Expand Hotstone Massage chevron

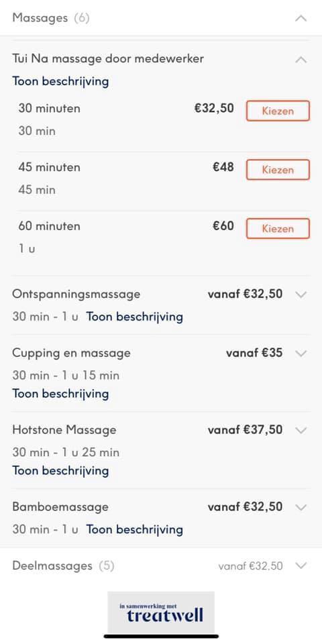click(x=301, y=430)
